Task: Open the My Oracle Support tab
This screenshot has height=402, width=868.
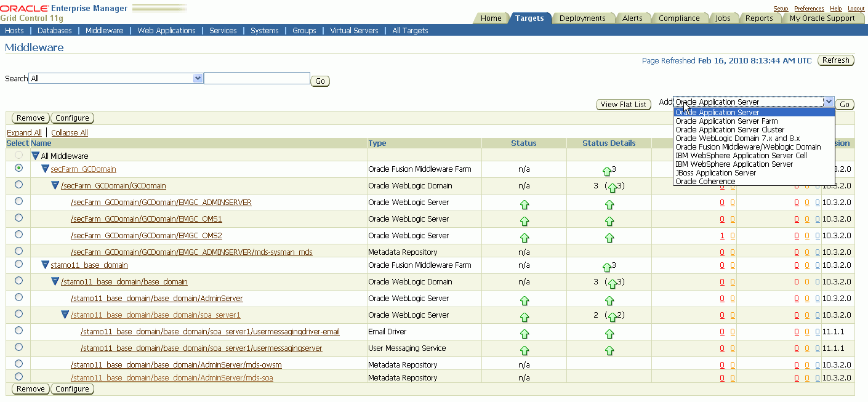Action: pos(822,18)
